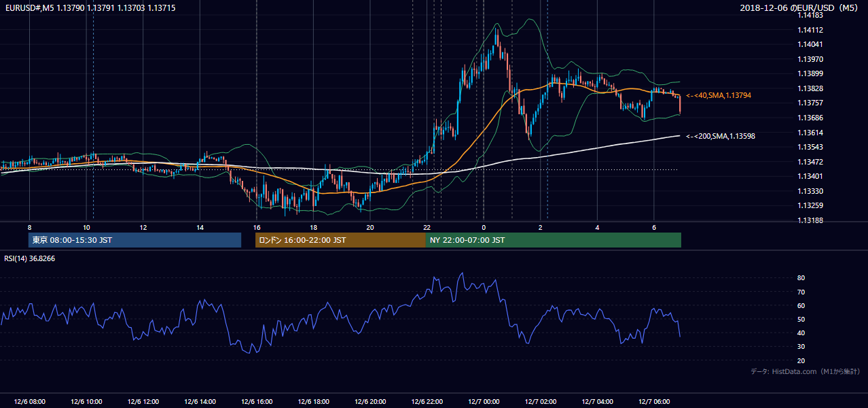This screenshot has height=408, width=868.
Task: Click the HistData.com data source credit
Action: (805, 371)
